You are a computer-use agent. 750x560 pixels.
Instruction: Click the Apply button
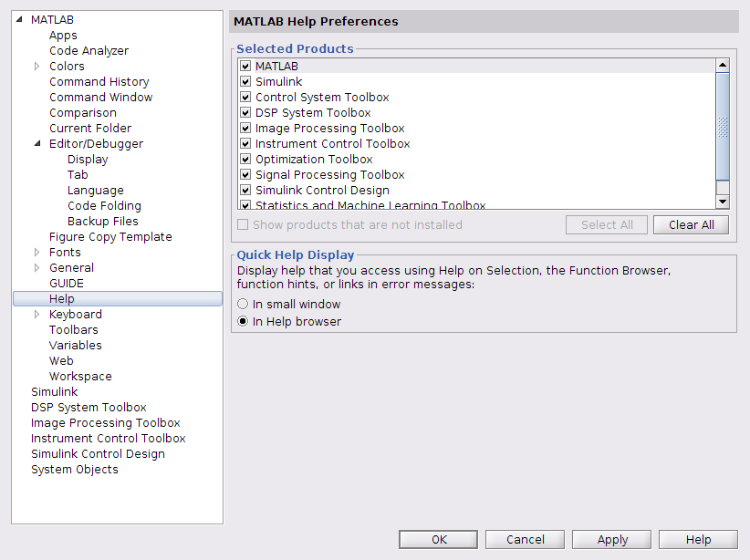coord(611,539)
